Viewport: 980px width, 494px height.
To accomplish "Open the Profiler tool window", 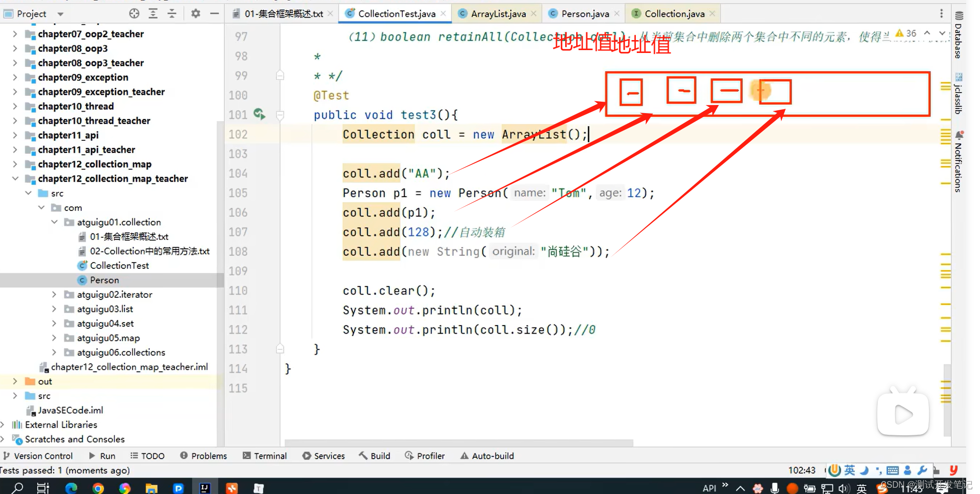I will [x=425, y=456].
